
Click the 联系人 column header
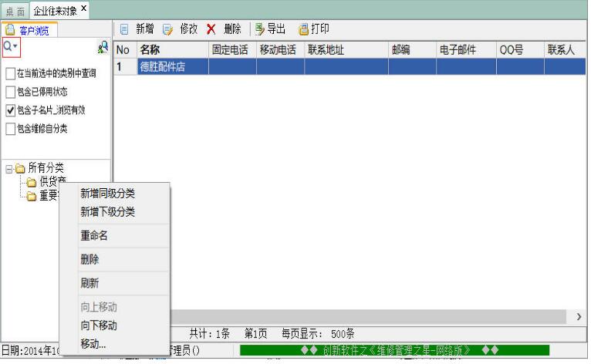pyautogui.click(x=565, y=49)
